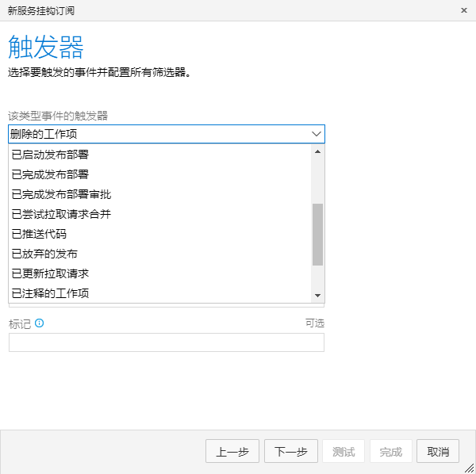Select 已推送代码 event option
This screenshot has height=474, width=476.
[x=159, y=234]
